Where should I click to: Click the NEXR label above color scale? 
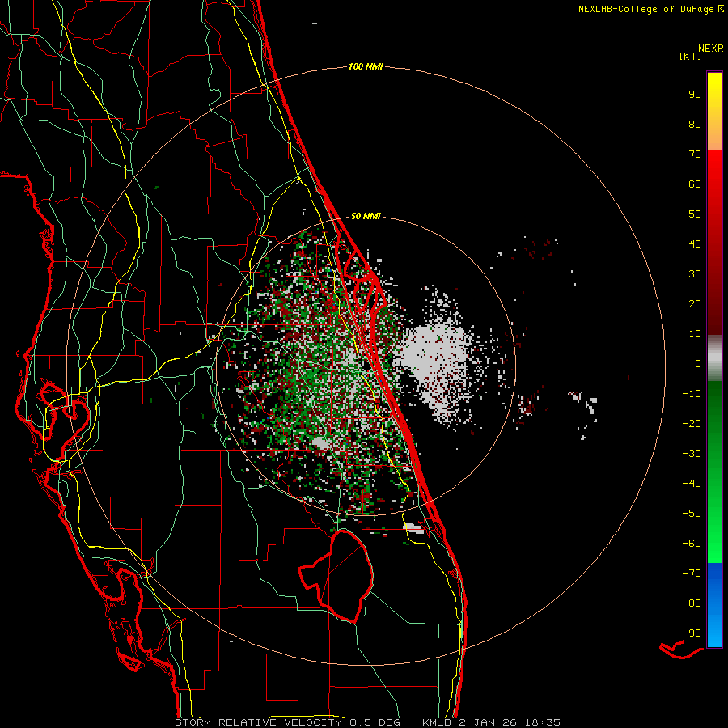point(711,49)
